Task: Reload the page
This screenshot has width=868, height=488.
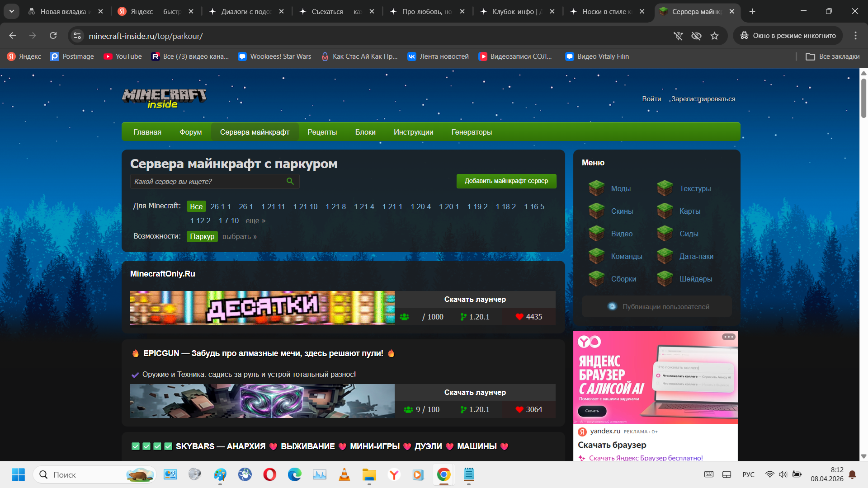Action: click(x=53, y=36)
